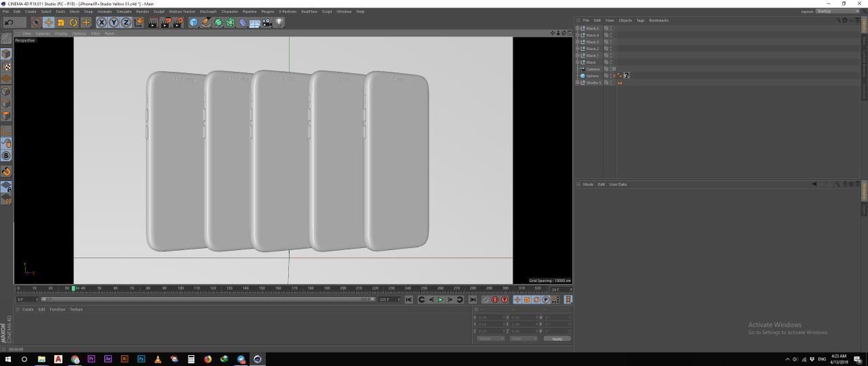Toggle Sphere visibility dots
The image size is (868, 366).
click(611, 76)
